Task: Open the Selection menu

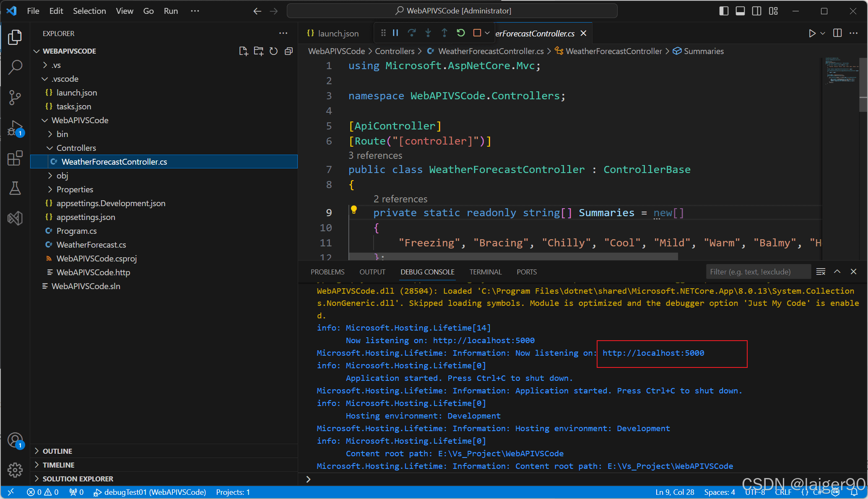Action: coord(89,11)
